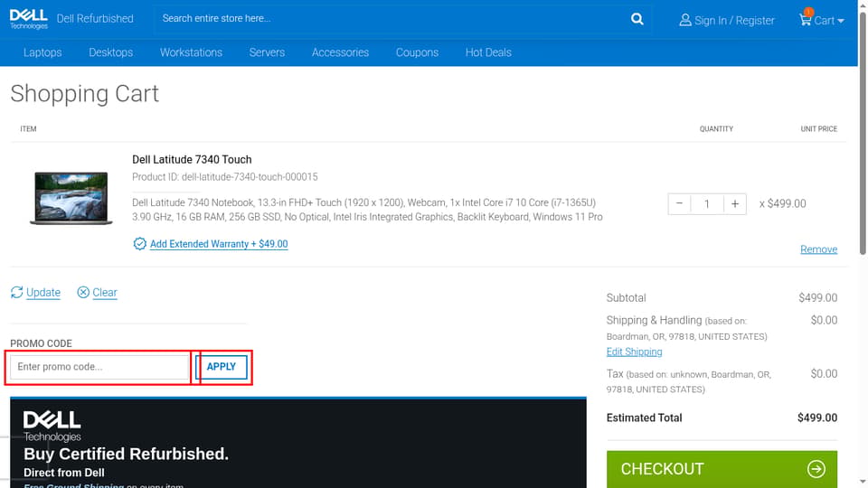Increase quantity with the plus button
Screen dimensions: 868x488
[735, 203]
